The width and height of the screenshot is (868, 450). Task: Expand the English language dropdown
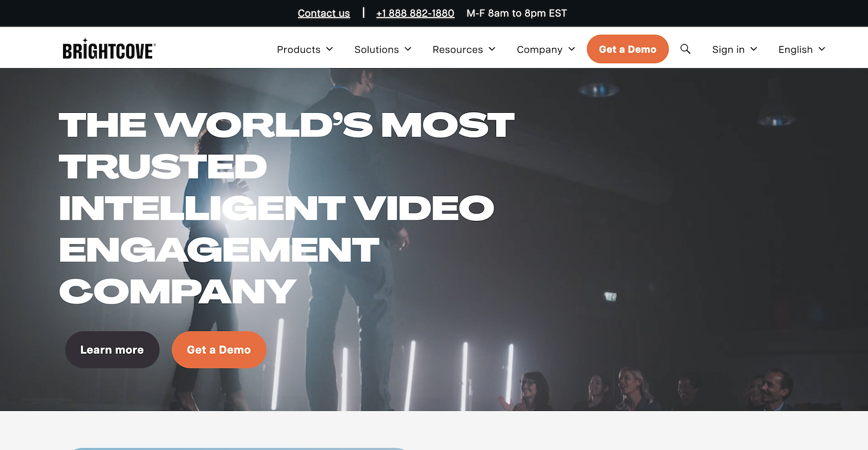tap(801, 50)
